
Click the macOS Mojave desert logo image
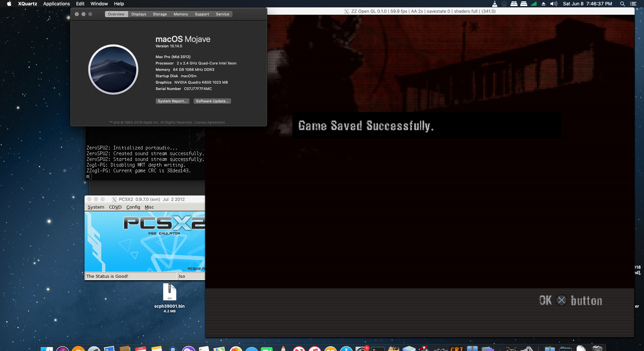pyautogui.click(x=113, y=70)
